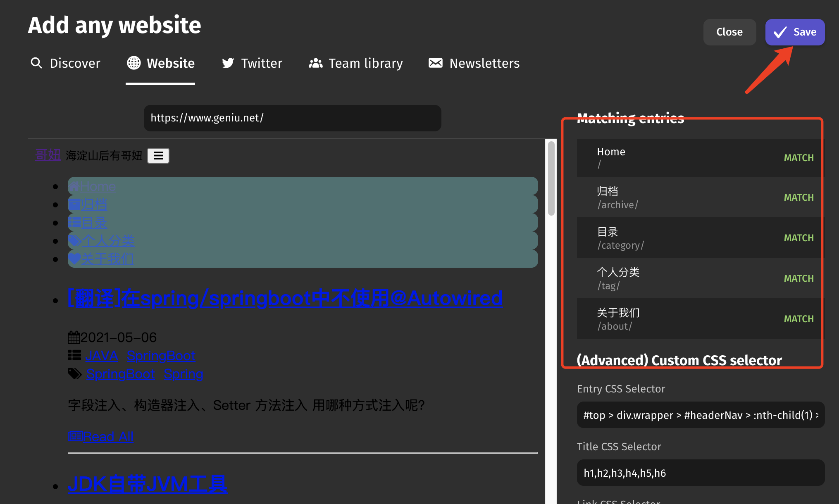Click the URL input field at top
Image resolution: width=839 pixels, height=504 pixels.
tap(293, 117)
